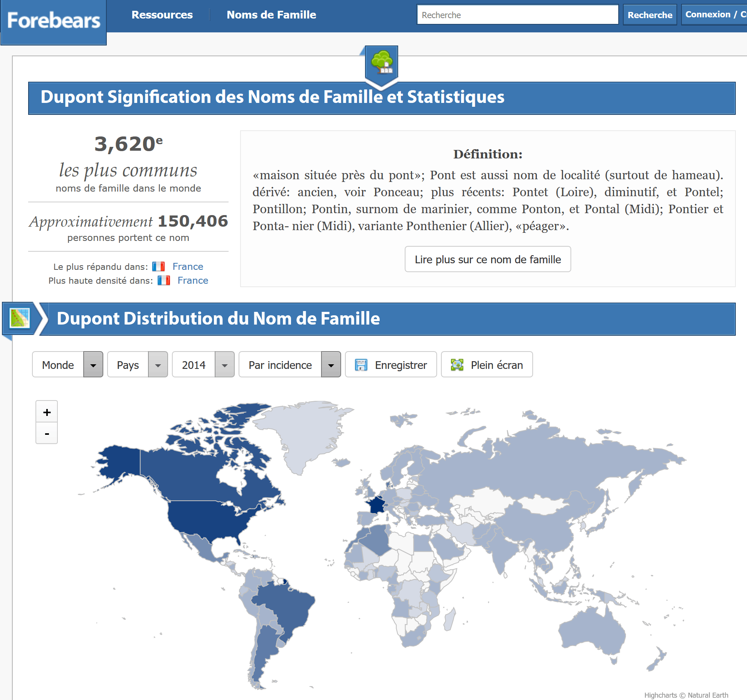Viewport: 747px width, 700px height.
Task: Click the floppy disk save icon
Action: [x=361, y=365]
